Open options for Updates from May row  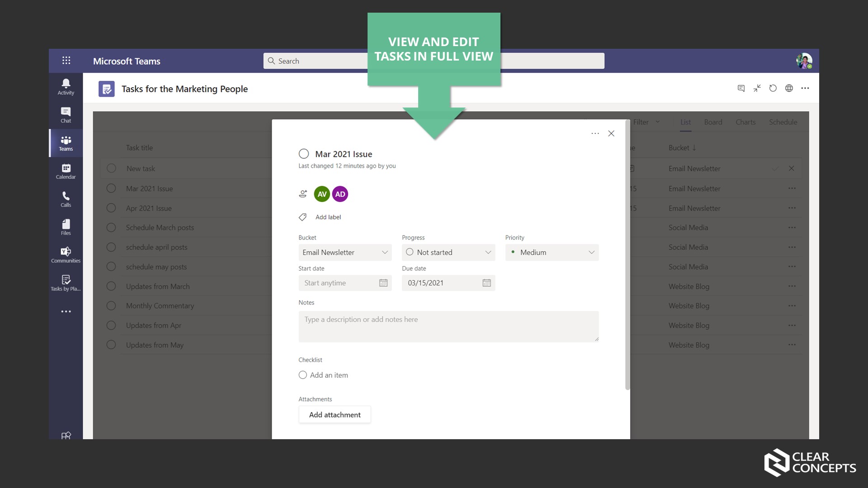click(792, 345)
